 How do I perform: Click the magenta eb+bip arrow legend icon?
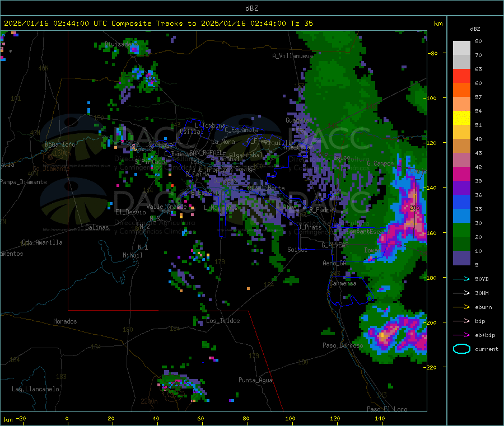pyautogui.click(x=461, y=335)
